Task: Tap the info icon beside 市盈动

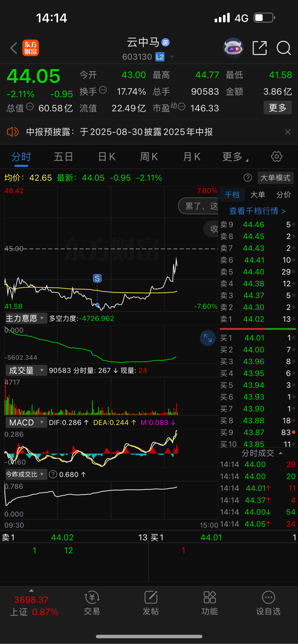Action: coord(181,107)
